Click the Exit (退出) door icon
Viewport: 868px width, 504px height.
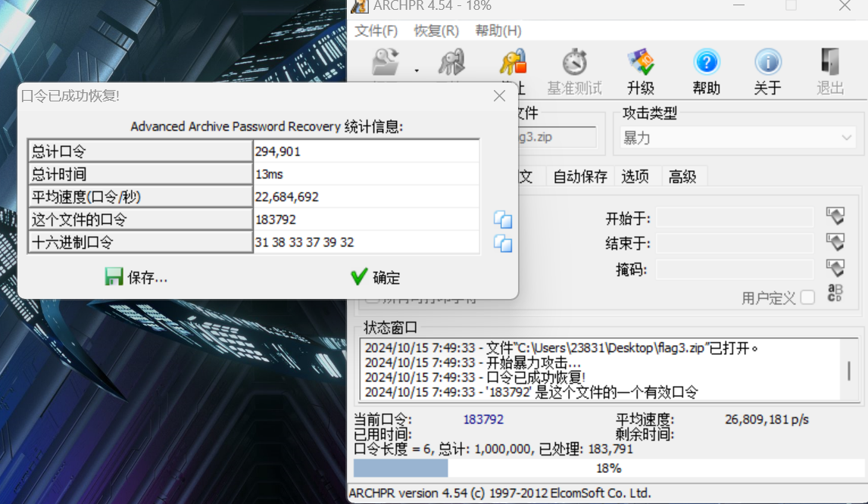click(x=830, y=62)
